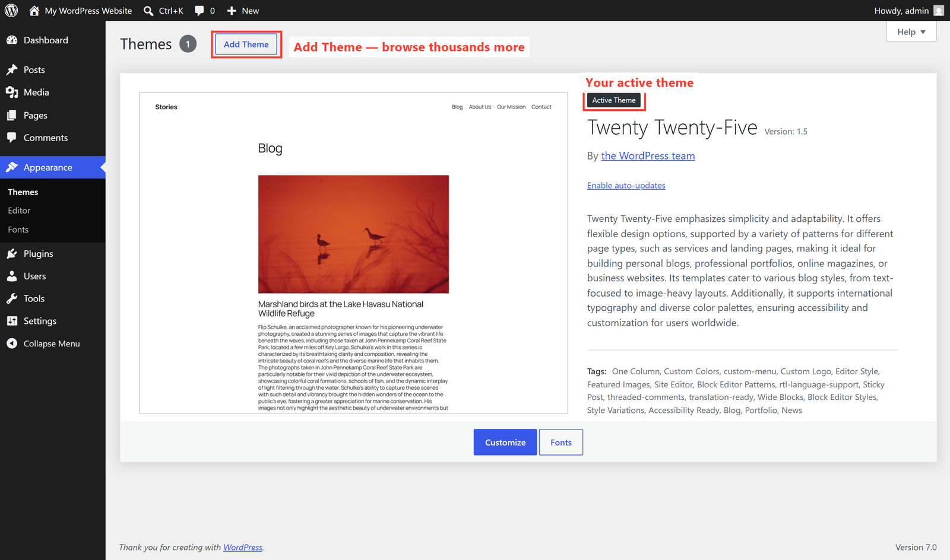
Task: Open Media in the sidebar
Action: click(x=53, y=93)
